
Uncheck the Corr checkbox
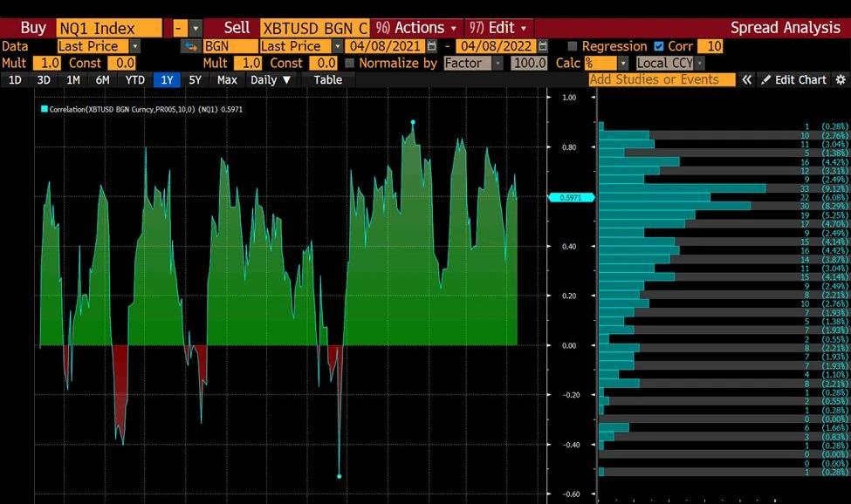point(659,46)
